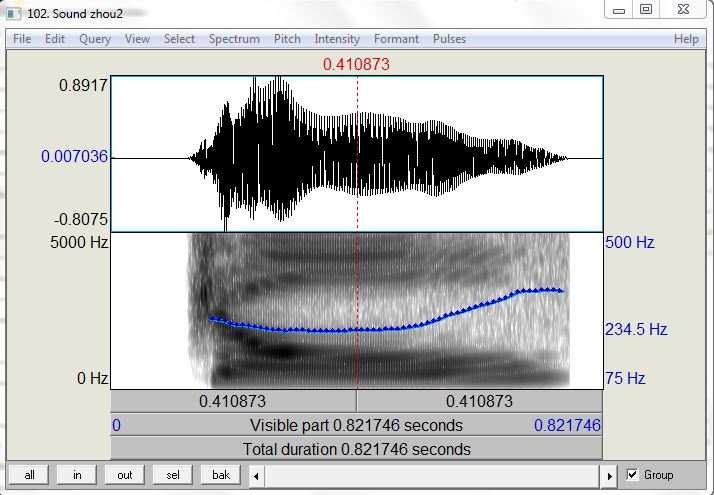714x495 pixels.
Task: Play the visible part 0.821746 seconds bar
Action: [357, 425]
